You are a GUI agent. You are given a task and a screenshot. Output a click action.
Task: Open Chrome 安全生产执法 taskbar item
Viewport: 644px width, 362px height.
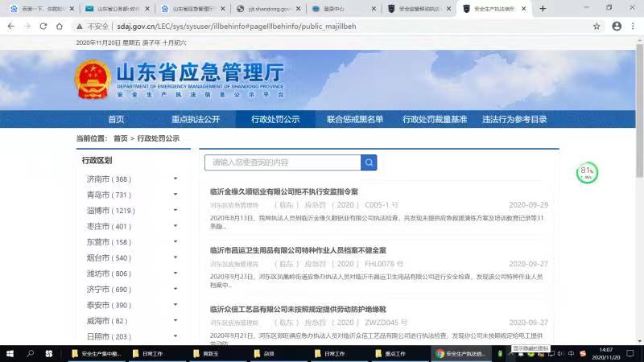click(461, 353)
